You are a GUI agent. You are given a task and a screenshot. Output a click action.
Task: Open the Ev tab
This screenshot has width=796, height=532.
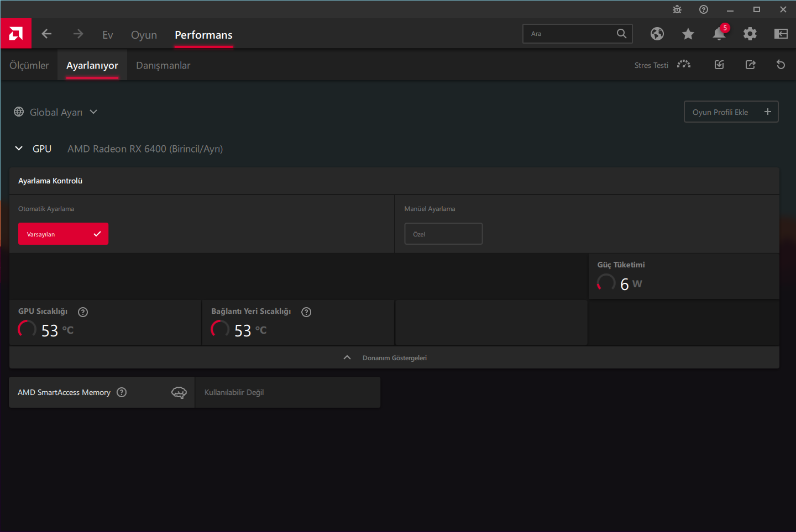[x=108, y=35]
